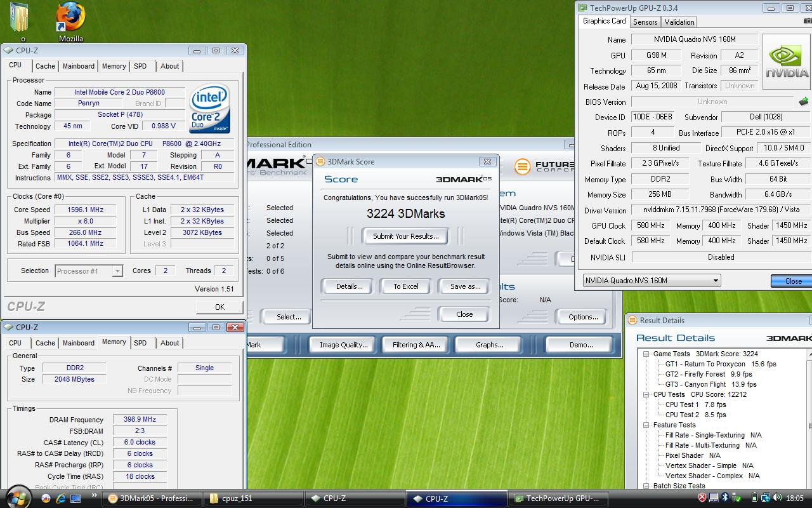Collapse the CPU Tests tree node
This screenshot has height=508, width=812.
646,394
